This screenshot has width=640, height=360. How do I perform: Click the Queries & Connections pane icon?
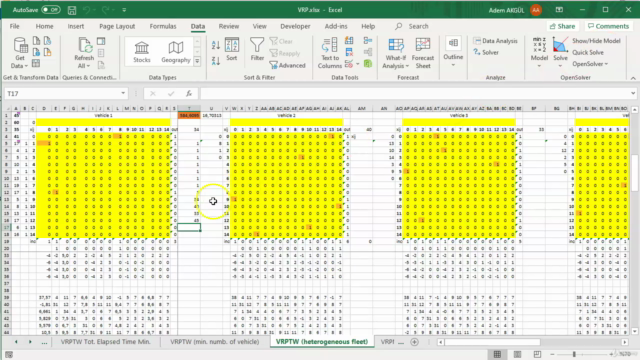pos(101,41)
